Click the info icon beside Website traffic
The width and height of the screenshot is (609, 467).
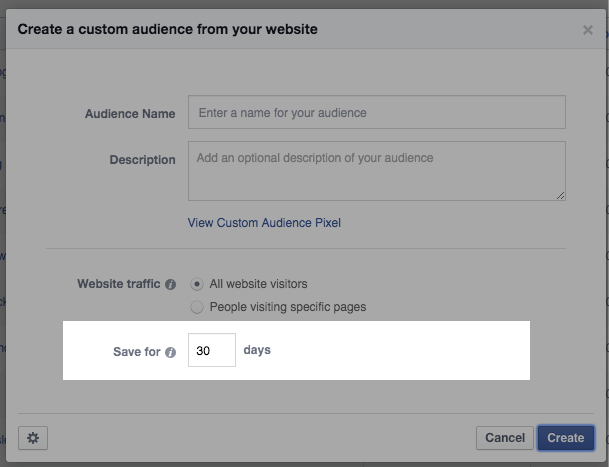point(170,284)
